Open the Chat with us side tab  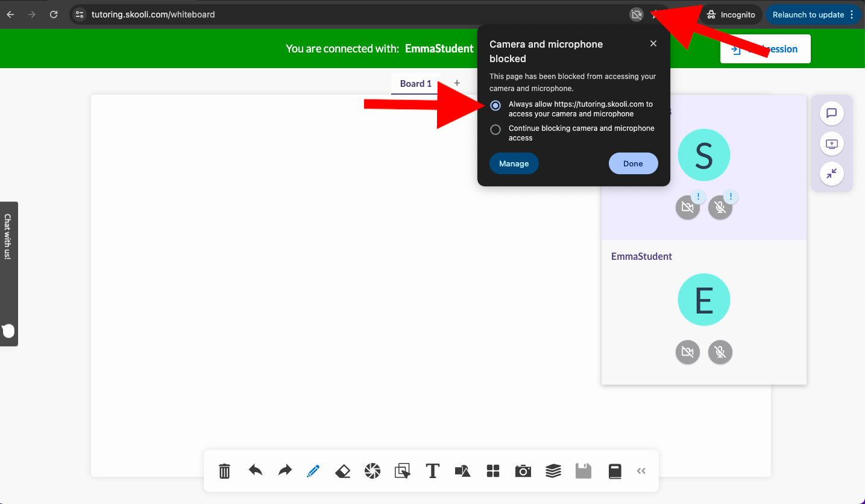coord(8,274)
